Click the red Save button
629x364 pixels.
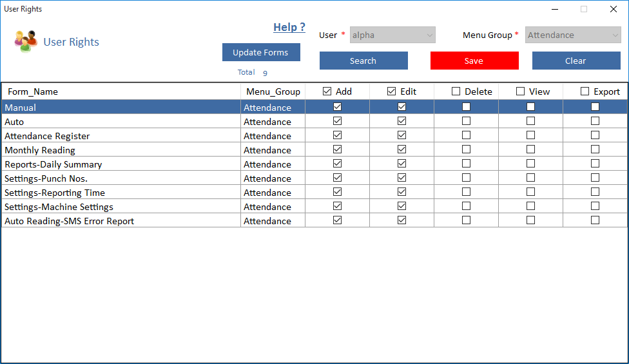[x=474, y=61]
